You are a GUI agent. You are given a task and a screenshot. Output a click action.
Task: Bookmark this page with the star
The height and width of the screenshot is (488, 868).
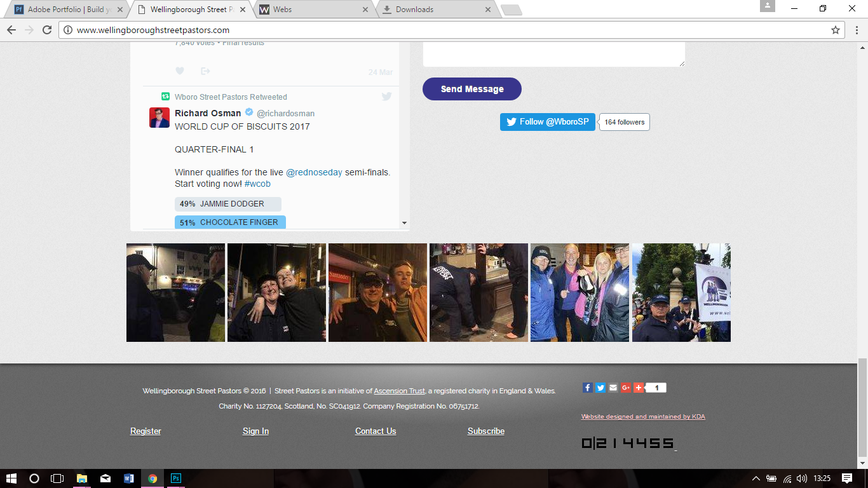(x=835, y=30)
